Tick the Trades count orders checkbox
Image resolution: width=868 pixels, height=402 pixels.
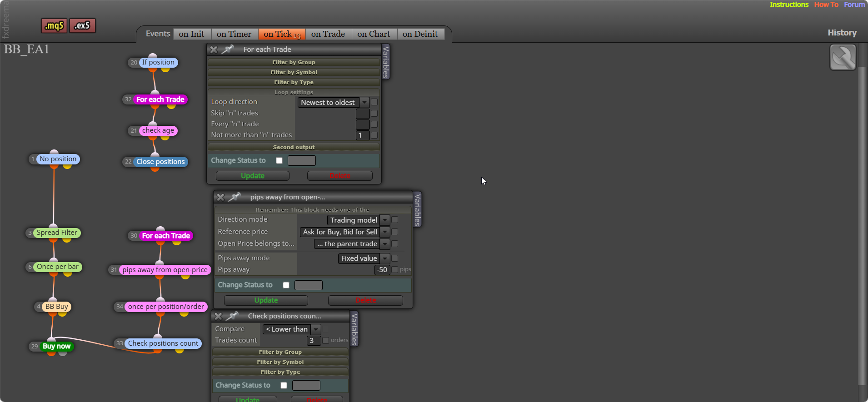pos(325,340)
